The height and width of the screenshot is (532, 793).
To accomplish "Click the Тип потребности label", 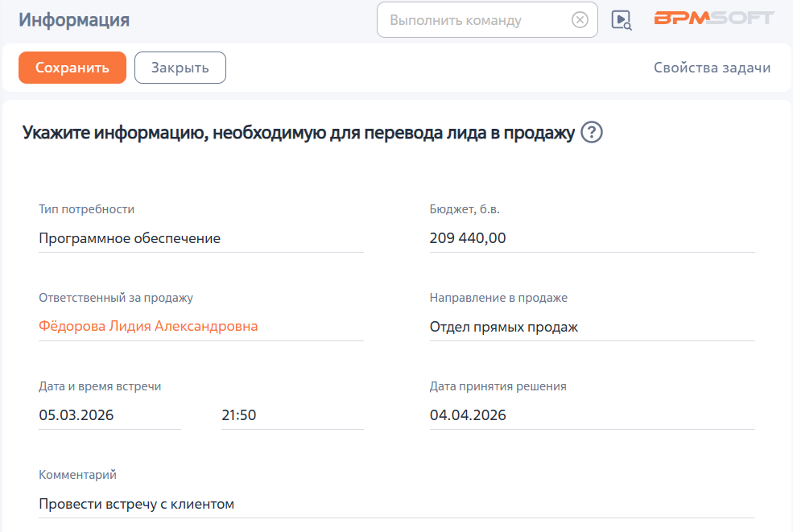I will pyautogui.click(x=86, y=209).
